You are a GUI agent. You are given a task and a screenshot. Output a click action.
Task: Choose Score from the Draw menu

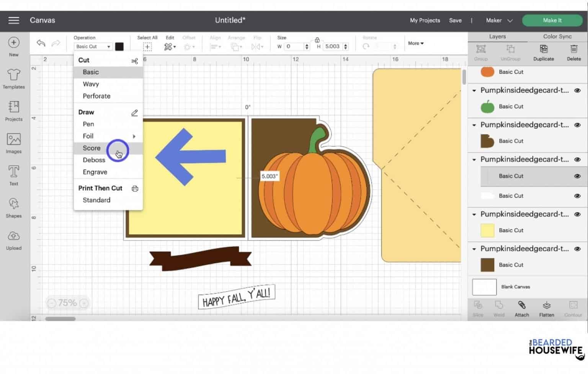click(91, 148)
